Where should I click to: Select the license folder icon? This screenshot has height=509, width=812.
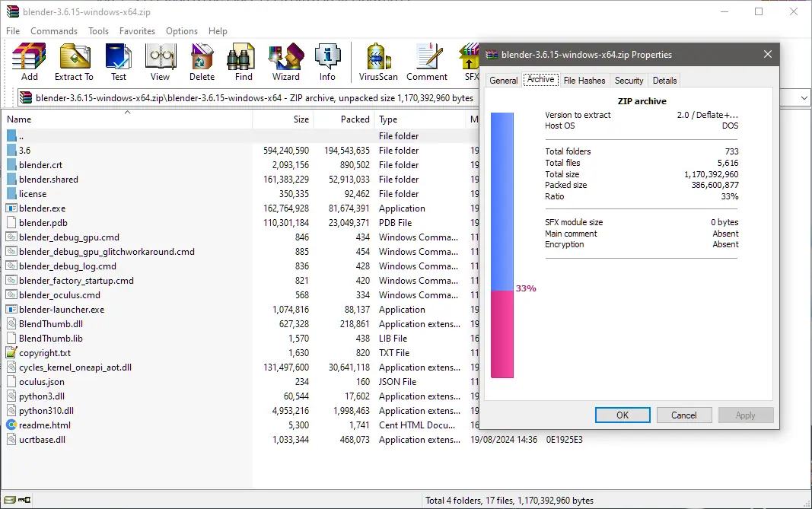coord(11,194)
